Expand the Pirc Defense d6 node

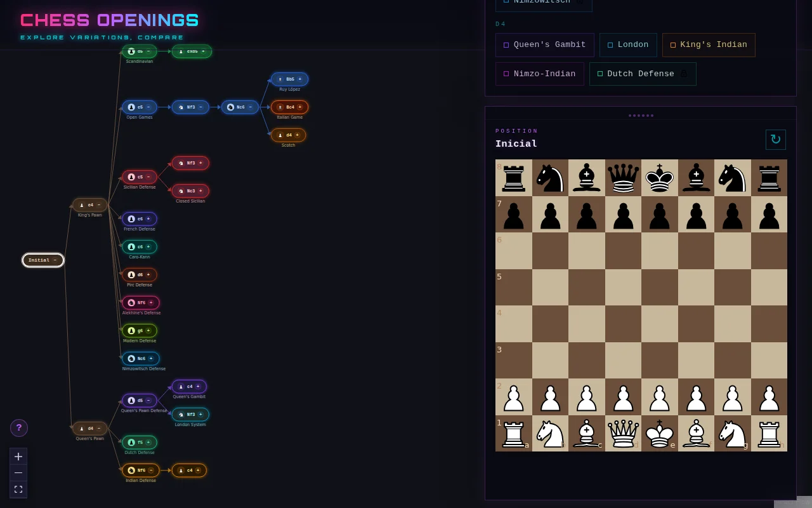click(148, 275)
